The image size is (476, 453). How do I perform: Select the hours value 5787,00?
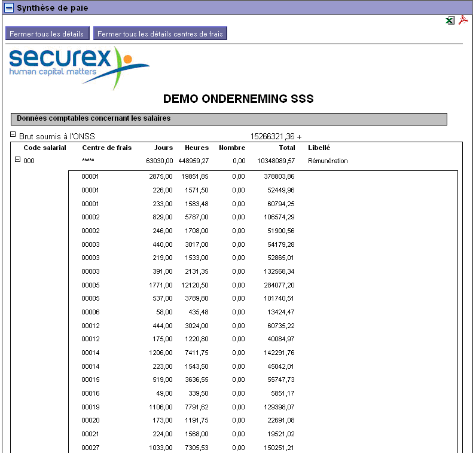tap(197, 218)
